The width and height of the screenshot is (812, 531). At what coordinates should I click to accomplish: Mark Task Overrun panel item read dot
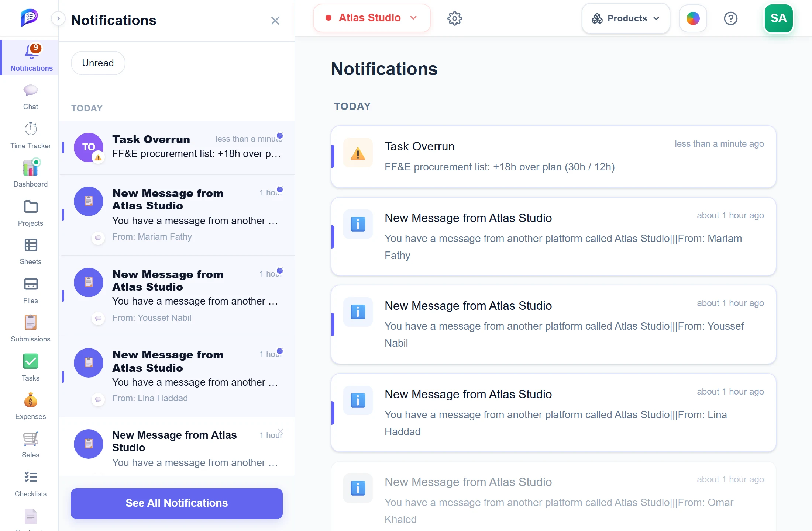click(280, 136)
